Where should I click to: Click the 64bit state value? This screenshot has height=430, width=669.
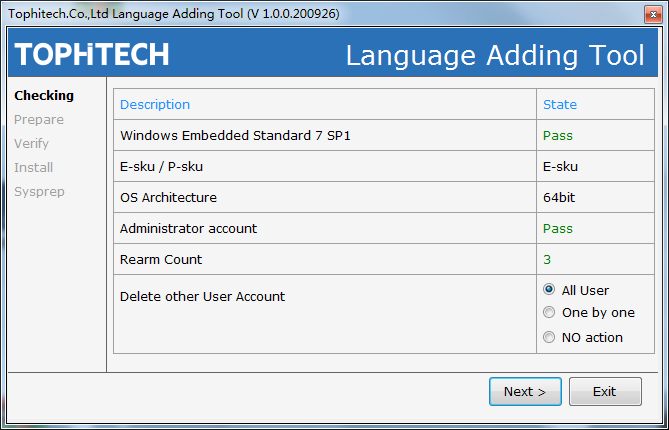(559, 198)
